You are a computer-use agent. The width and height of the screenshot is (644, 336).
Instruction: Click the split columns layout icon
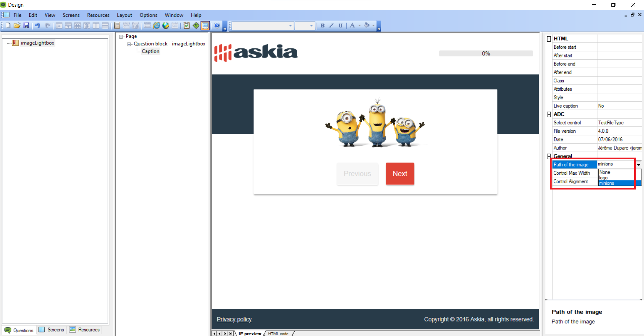point(96,26)
